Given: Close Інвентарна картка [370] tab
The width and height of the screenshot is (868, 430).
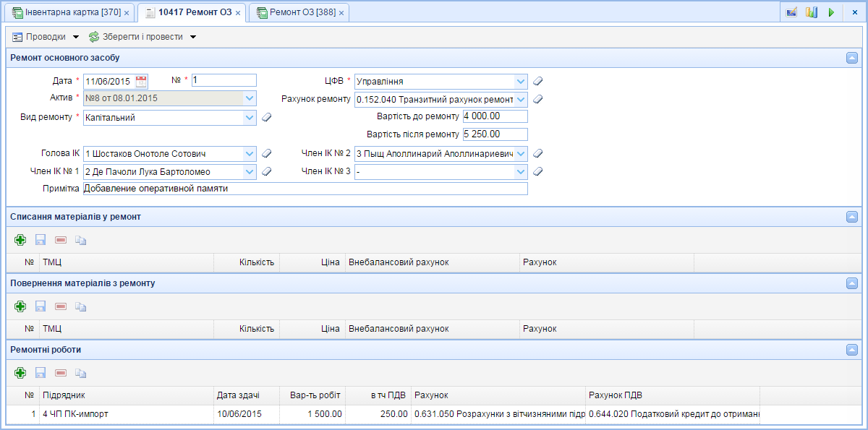Looking at the screenshot, I should pos(127,13).
